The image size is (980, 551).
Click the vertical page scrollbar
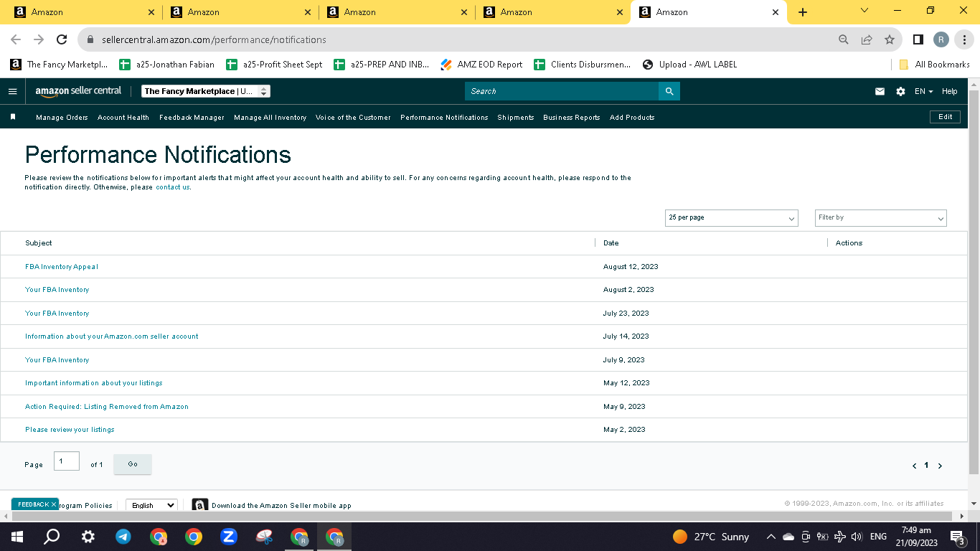[974, 282]
